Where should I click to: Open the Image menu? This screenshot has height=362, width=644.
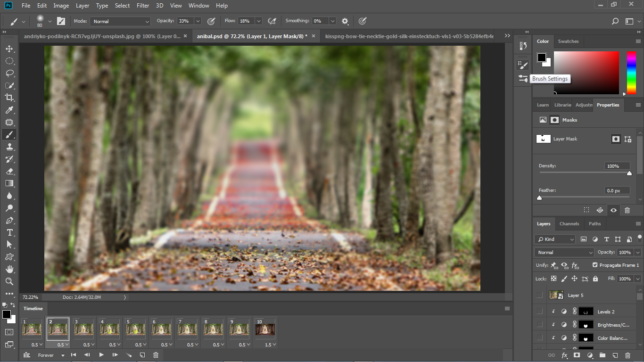(61, 6)
